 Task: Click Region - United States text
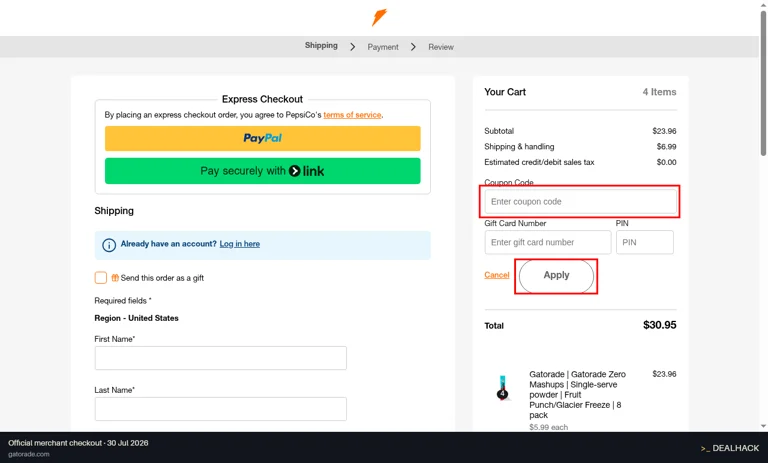[136, 318]
